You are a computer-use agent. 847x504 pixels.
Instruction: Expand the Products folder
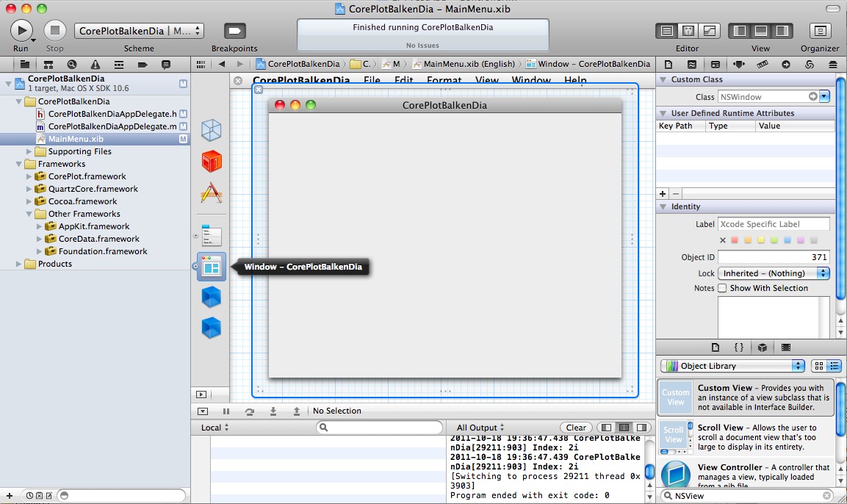click(19, 264)
